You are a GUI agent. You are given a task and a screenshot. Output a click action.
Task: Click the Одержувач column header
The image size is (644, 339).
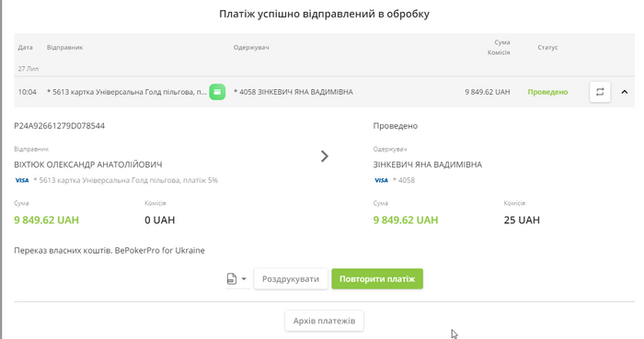point(251,48)
